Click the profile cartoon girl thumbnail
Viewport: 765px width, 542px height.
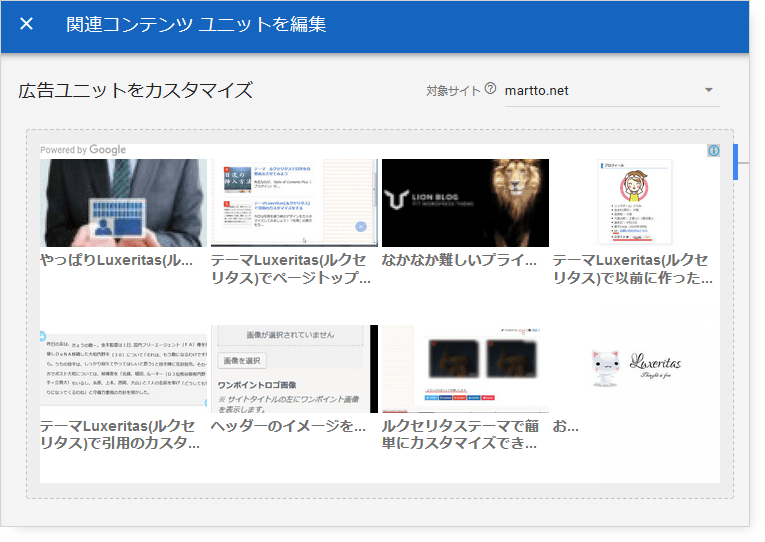coord(635,203)
